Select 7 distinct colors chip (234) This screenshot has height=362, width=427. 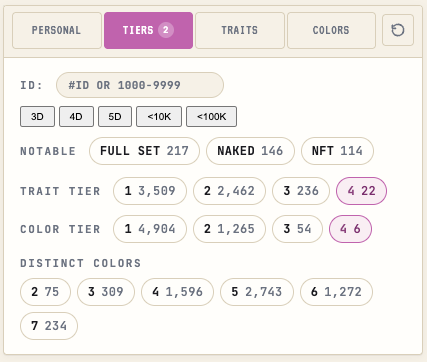tap(49, 326)
